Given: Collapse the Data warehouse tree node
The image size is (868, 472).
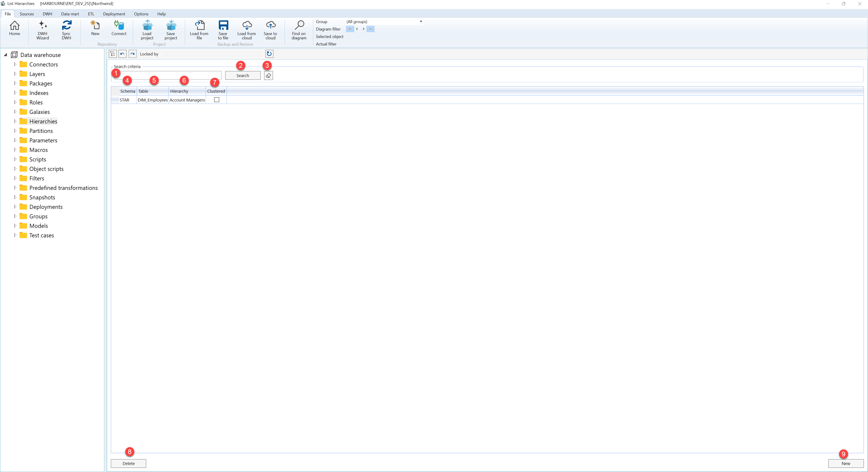Looking at the screenshot, I should (5, 54).
